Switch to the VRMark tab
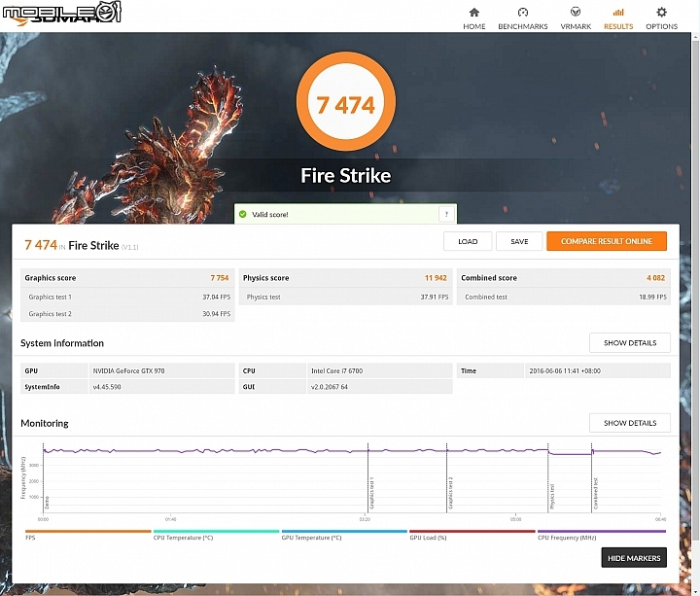This screenshot has height=596, width=700. tap(576, 18)
